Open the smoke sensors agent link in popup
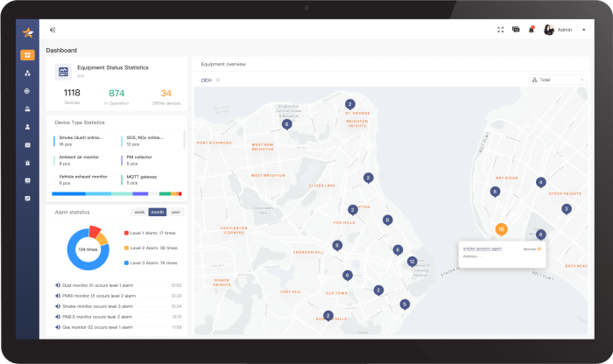The height and width of the screenshot is (364, 613). click(482, 248)
